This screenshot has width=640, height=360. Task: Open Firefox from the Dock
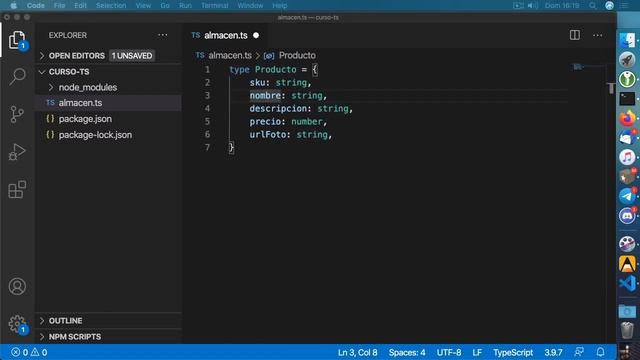(x=627, y=118)
